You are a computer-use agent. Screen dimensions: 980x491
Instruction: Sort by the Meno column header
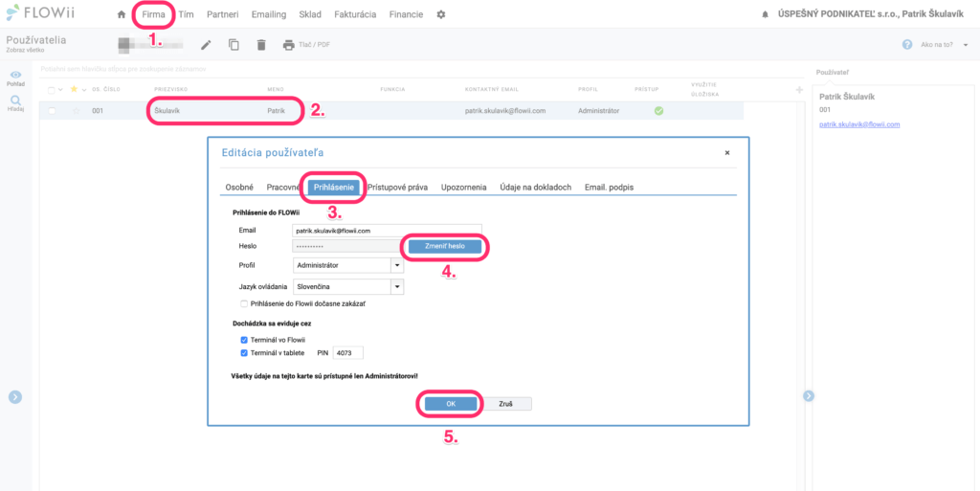click(x=276, y=90)
